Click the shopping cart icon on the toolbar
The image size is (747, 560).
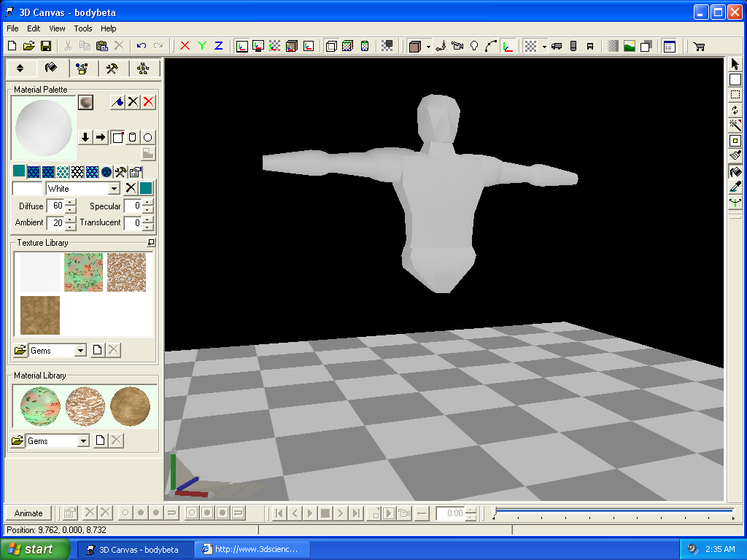pos(697,45)
